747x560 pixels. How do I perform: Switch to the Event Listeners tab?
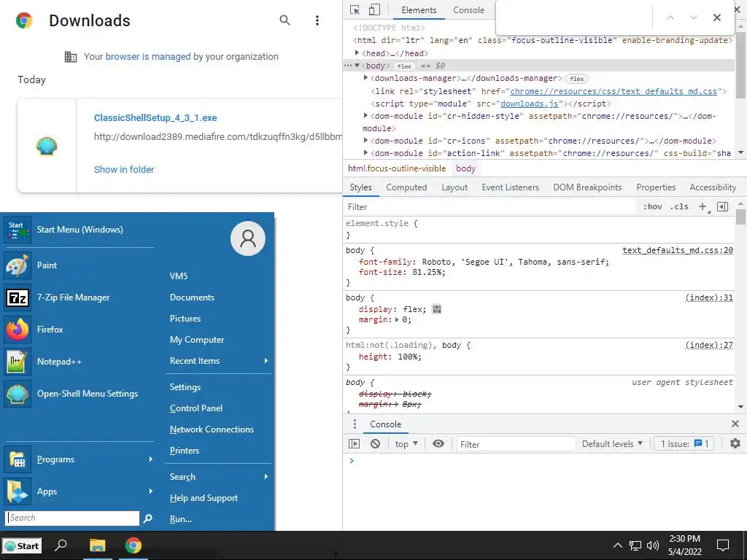pyautogui.click(x=510, y=187)
